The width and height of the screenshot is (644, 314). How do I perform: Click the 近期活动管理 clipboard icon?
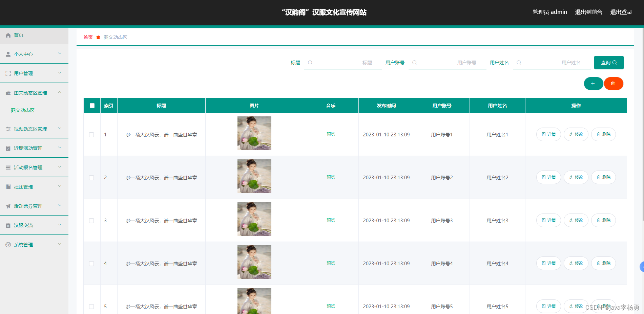(x=8, y=148)
